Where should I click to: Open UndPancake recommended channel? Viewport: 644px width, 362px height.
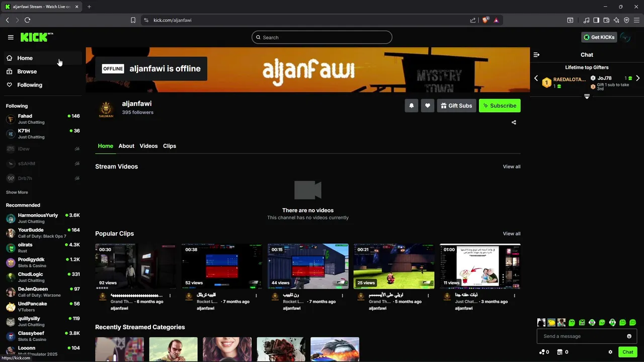43,307
